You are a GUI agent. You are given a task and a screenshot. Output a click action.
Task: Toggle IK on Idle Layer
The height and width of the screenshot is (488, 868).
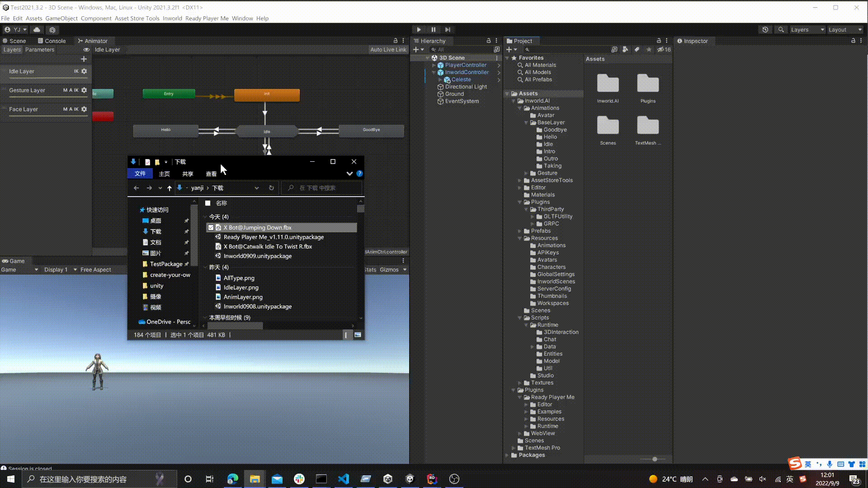[76, 71]
